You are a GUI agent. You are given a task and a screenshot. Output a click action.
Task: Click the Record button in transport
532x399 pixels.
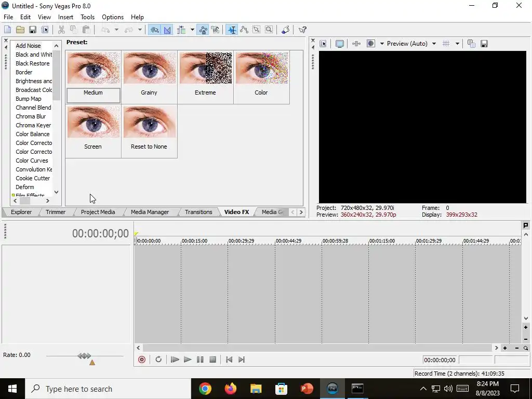coord(142,360)
